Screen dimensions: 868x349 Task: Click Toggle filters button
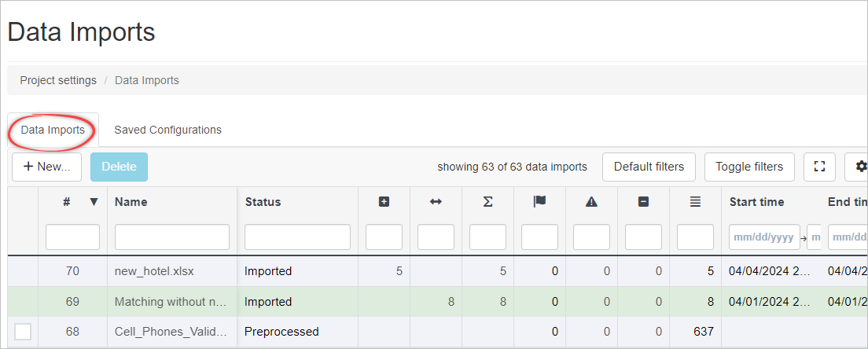click(749, 167)
